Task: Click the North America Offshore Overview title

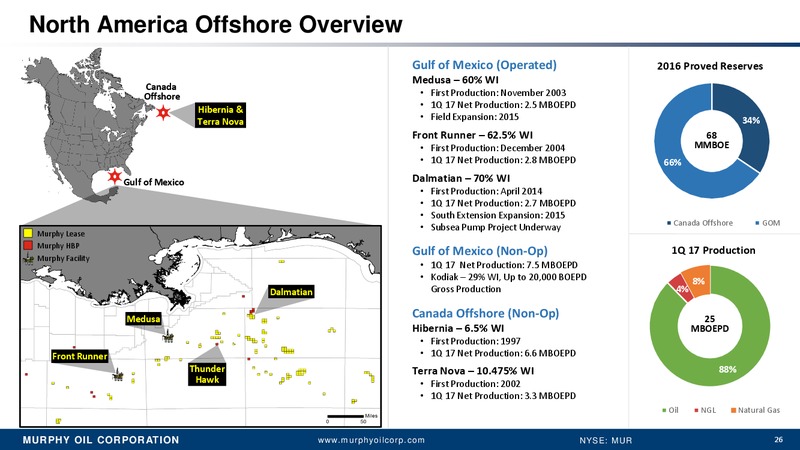Action: click(x=216, y=24)
